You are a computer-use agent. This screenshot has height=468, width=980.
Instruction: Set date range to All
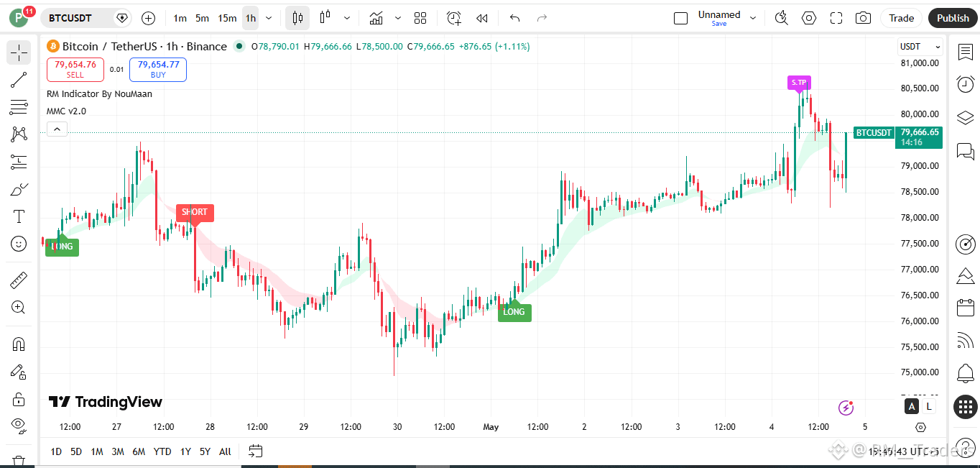point(225,451)
